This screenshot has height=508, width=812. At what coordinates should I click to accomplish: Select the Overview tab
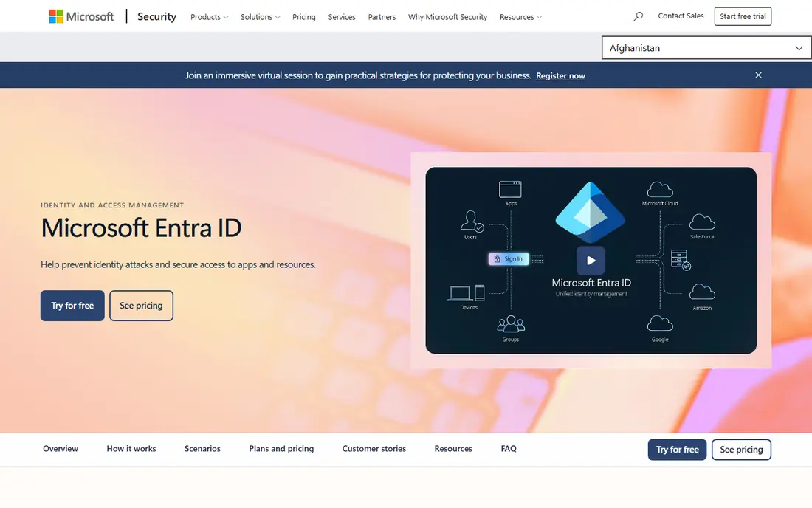tap(61, 449)
